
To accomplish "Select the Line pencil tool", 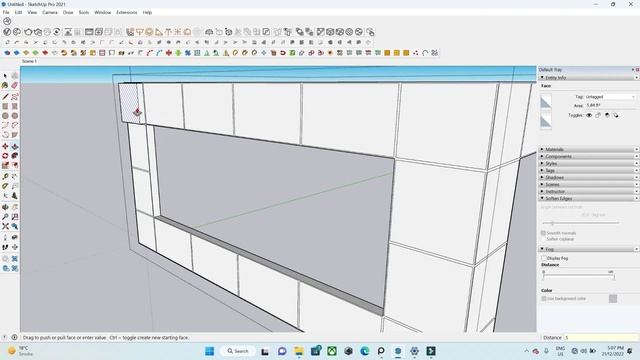I will pyautogui.click(x=5, y=97).
